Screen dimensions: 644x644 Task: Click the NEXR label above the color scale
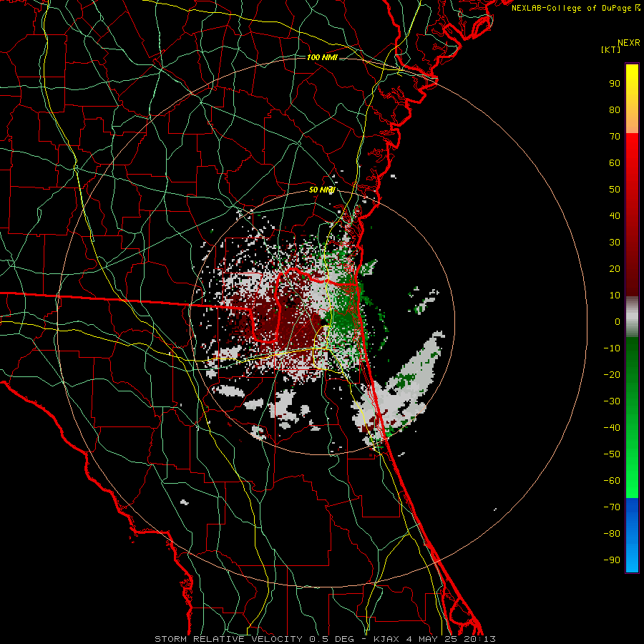[629, 43]
